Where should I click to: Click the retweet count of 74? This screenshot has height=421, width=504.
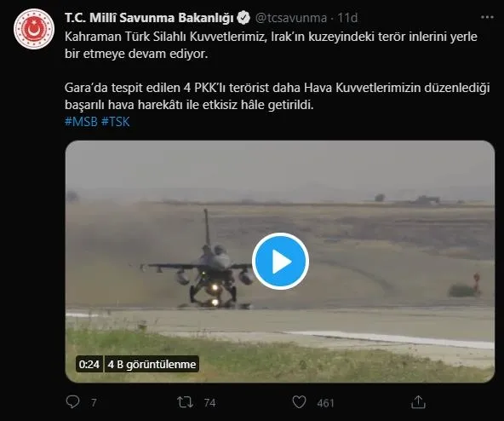[x=209, y=403]
